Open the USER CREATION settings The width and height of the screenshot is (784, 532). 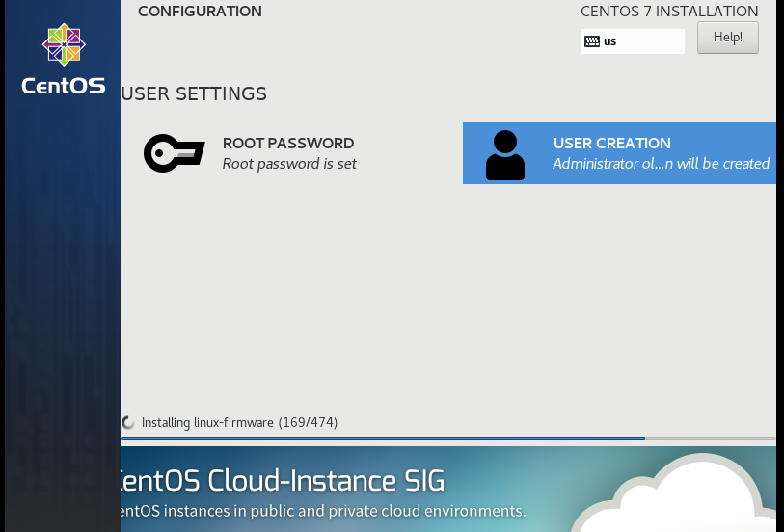pos(619,153)
